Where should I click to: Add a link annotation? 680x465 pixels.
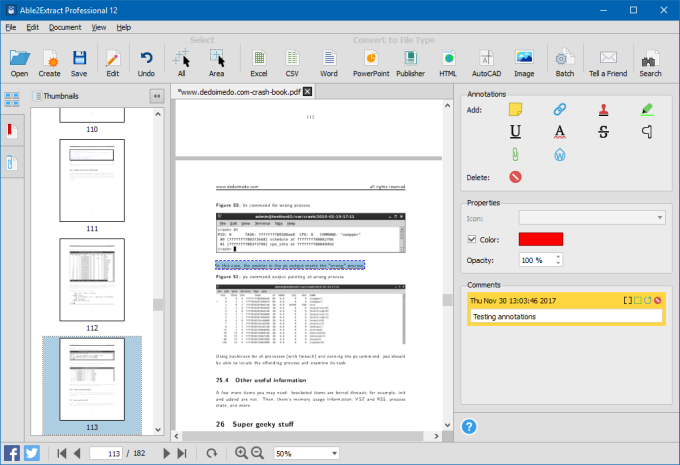(x=560, y=109)
